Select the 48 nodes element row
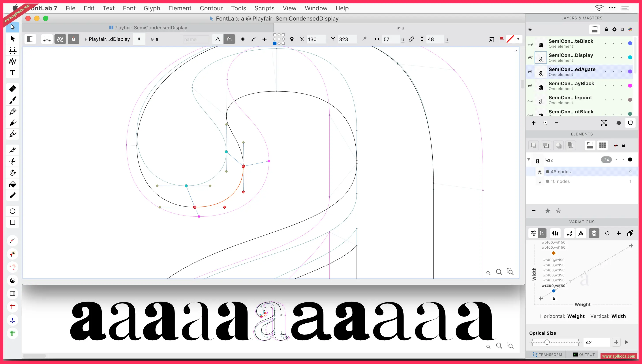 [x=582, y=171]
